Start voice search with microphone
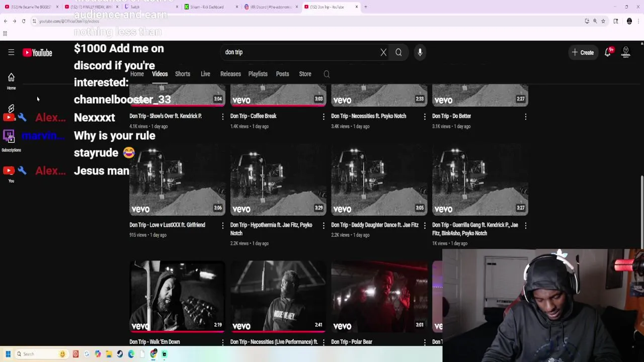Viewport: 644px width, 362px height. pos(420,52)
